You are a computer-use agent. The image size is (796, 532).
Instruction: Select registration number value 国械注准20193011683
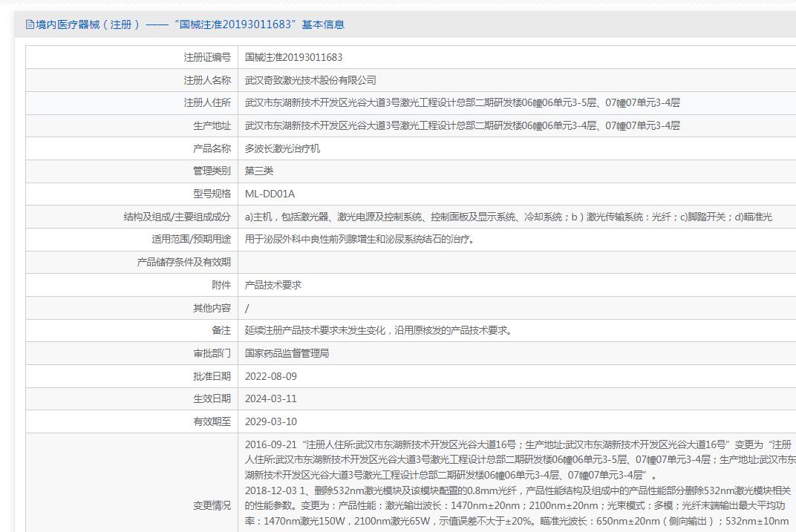[293, 57]
